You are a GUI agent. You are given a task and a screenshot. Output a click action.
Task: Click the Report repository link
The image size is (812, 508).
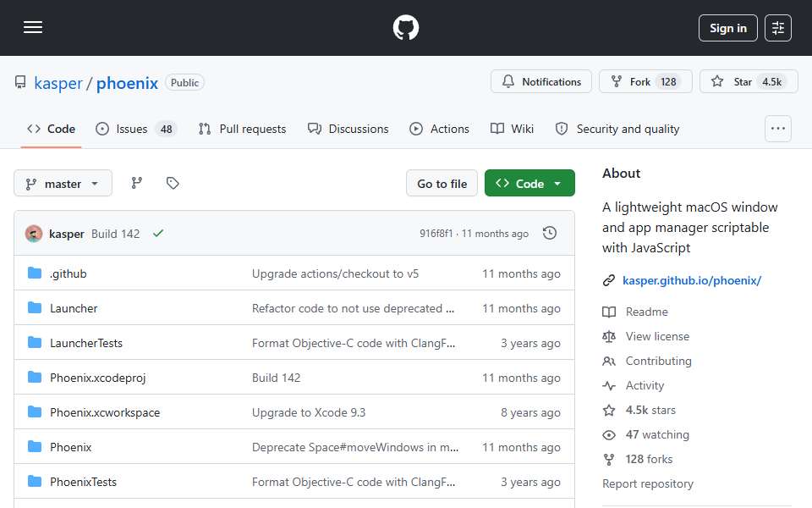click(647, 484)
